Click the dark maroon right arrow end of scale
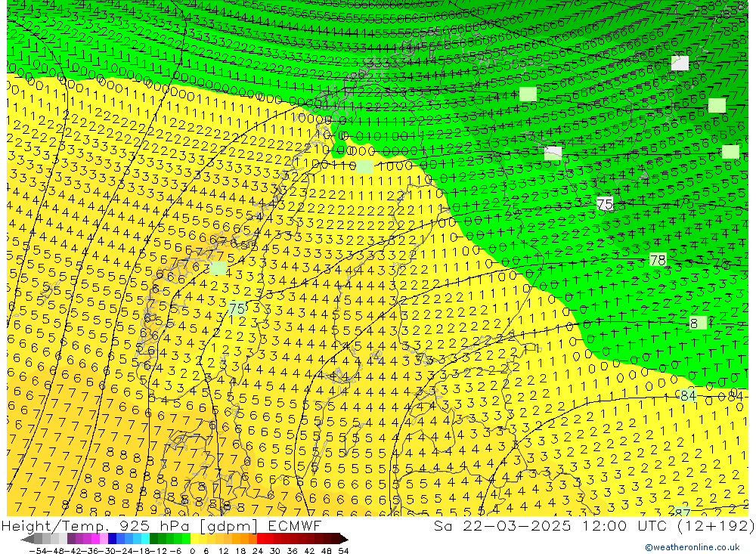 (344, 539)
